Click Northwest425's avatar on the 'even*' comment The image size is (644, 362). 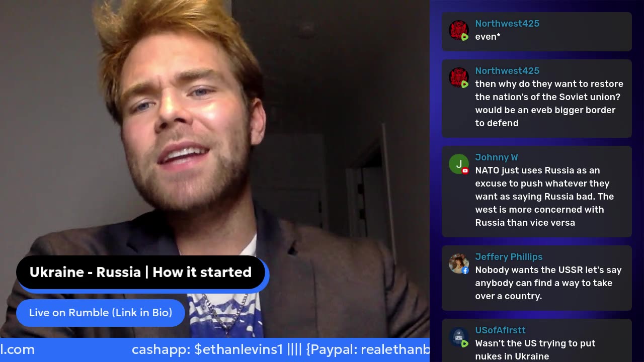click(x=458, y=30)
